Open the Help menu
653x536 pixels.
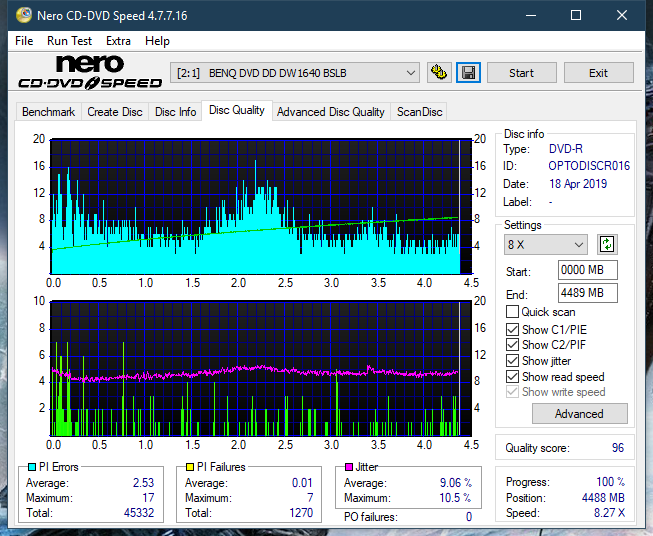click(x=157, y=41)
